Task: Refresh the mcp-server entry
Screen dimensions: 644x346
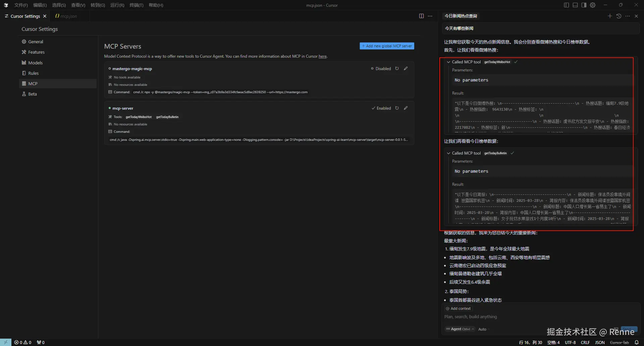Action: coord(397,108)
